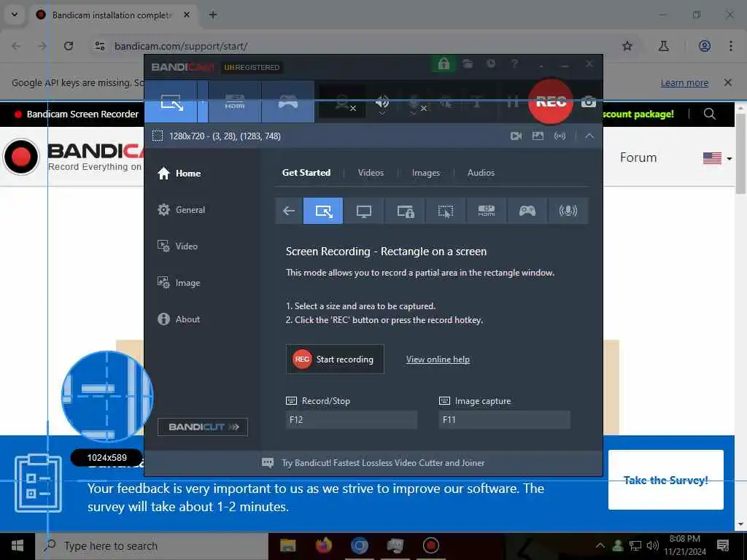Select HDMI device recording mode in top bar
747x560 pixels.
(x=235, y=101)
